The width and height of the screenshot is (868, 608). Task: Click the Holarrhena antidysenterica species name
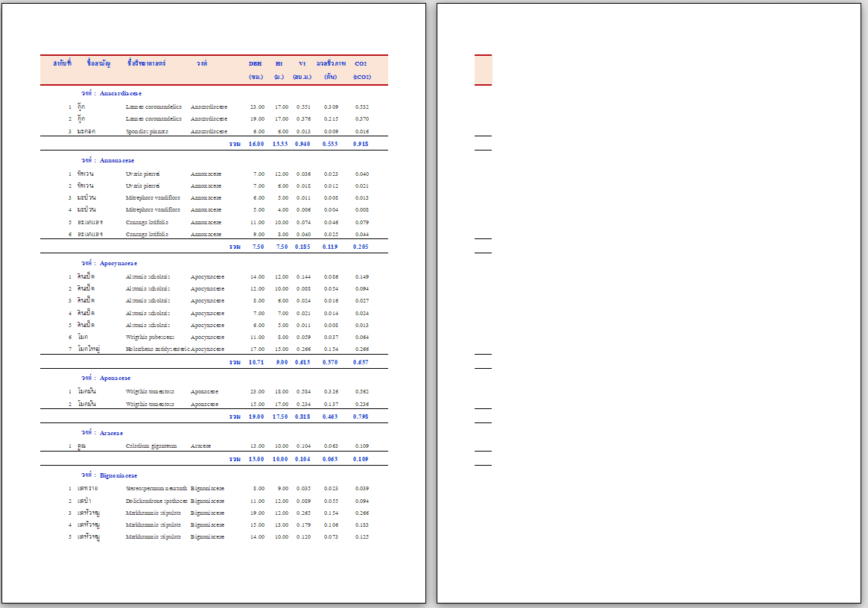[158, 349]
